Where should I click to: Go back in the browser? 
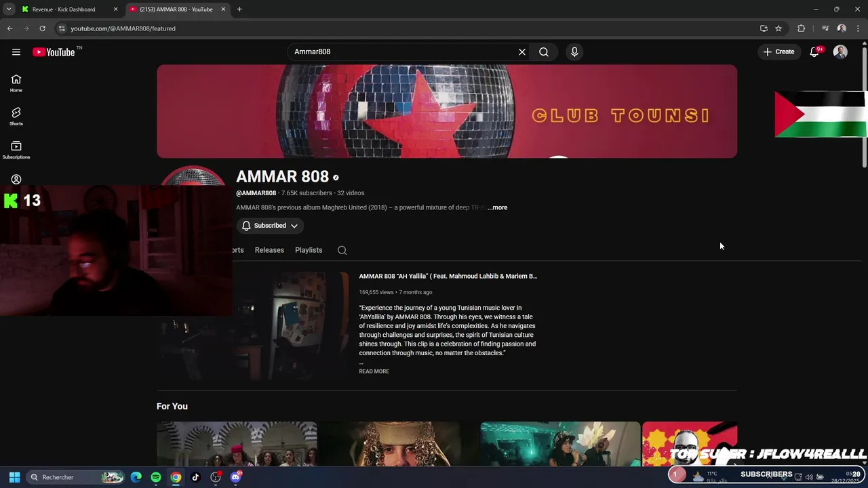(x=9, y=28)
